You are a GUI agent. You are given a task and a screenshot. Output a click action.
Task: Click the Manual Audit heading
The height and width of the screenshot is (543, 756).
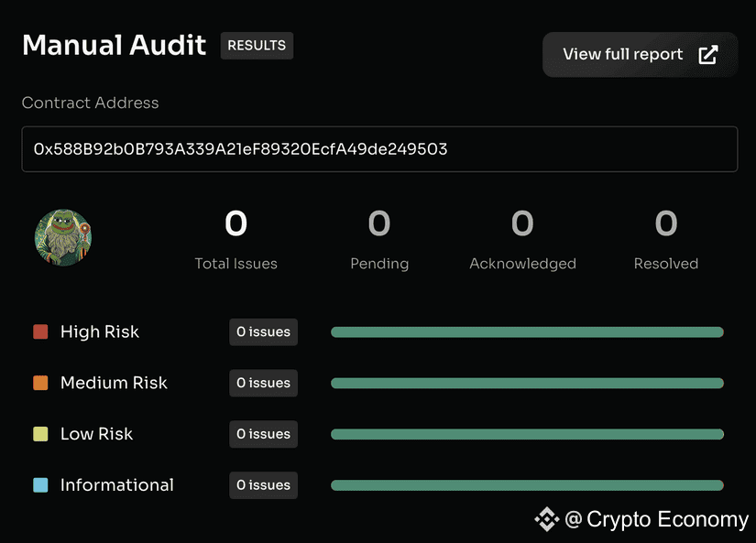115,45
